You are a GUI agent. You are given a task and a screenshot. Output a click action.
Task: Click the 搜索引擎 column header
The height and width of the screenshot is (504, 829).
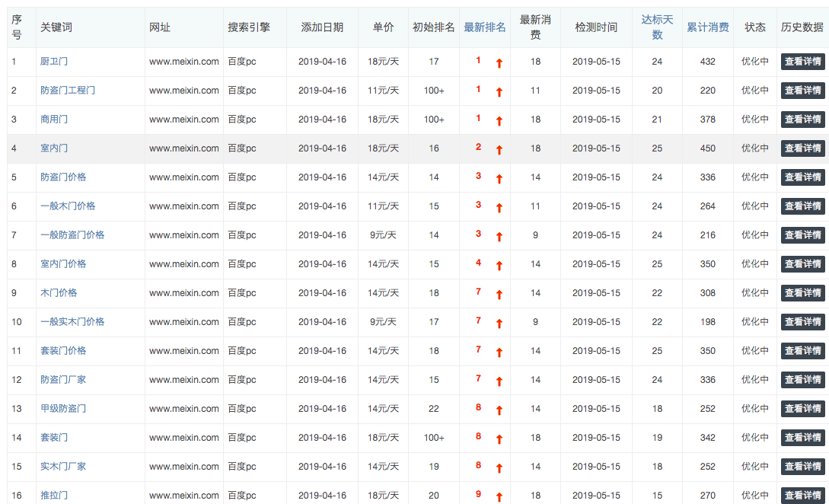pos(249,27)
